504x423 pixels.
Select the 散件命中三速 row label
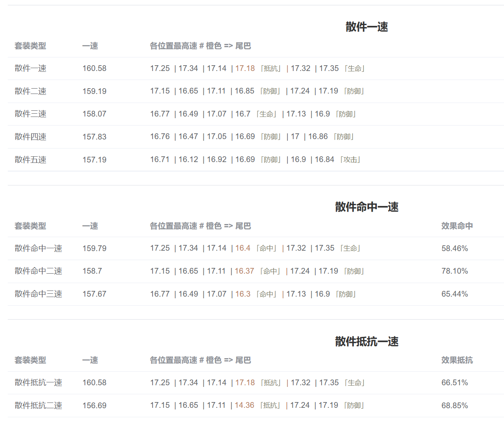39,294
